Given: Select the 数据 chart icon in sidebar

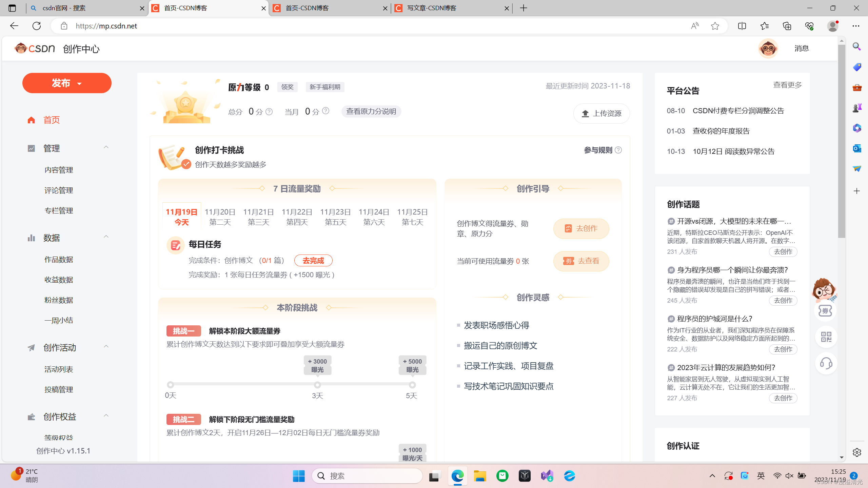Looking at the screenshot, I should click(31, 238).
